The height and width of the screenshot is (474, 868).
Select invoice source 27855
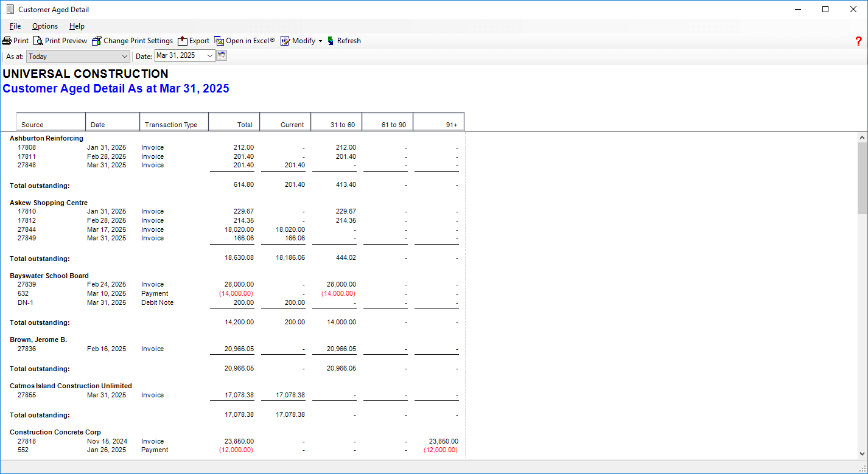tap(27, 395)
